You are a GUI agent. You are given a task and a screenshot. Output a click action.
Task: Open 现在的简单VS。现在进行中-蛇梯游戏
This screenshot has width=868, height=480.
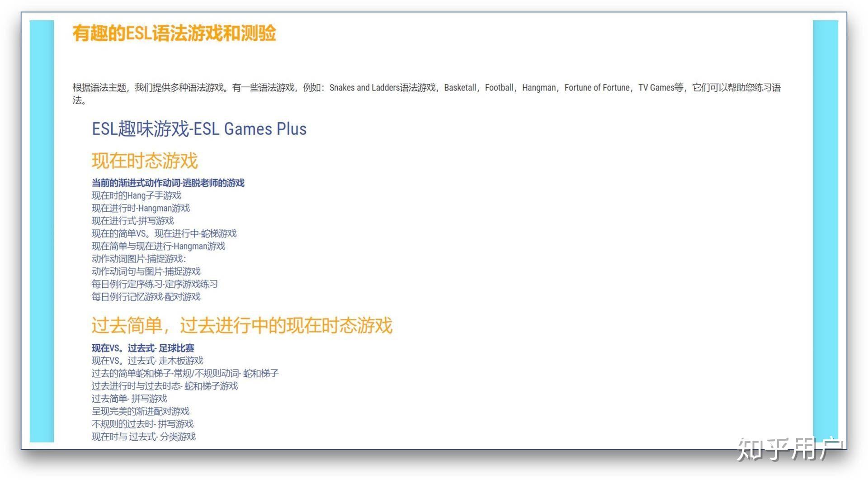pyautogui.click(x=164, y=234)
